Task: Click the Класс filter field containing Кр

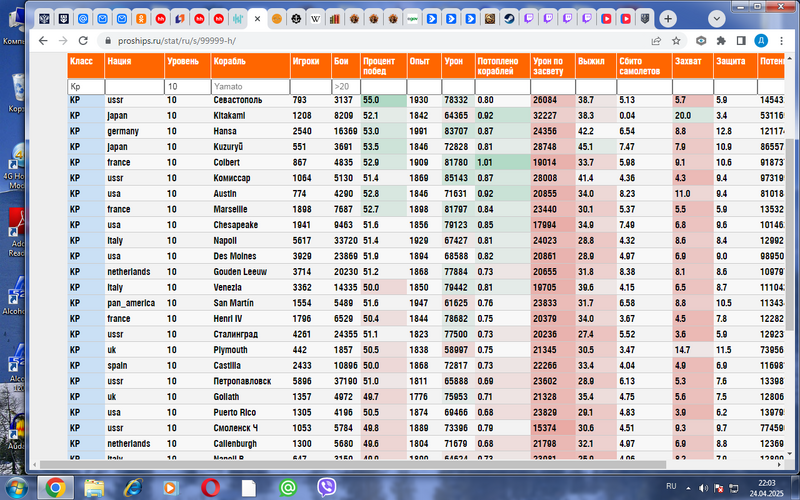Action: point(86,86)
